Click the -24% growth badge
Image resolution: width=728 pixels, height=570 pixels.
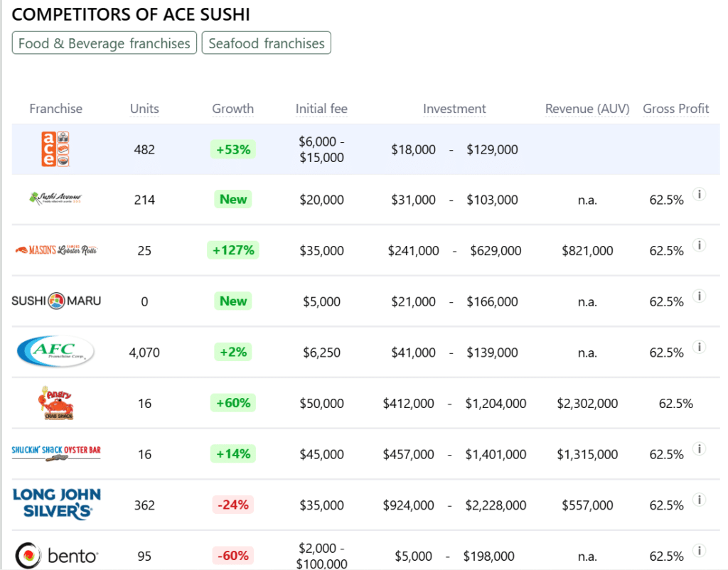pyautogui.click(x=233, y=505)
